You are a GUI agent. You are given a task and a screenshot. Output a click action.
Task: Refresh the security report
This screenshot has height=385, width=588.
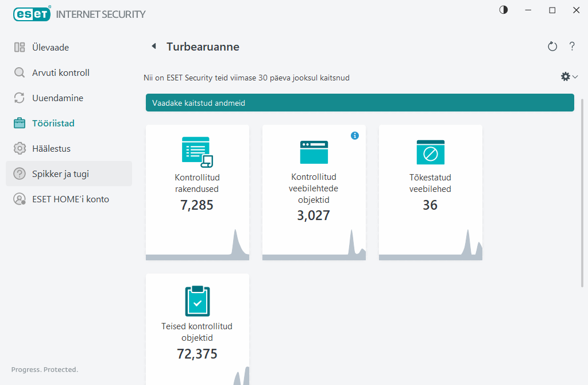click(552, 47)
